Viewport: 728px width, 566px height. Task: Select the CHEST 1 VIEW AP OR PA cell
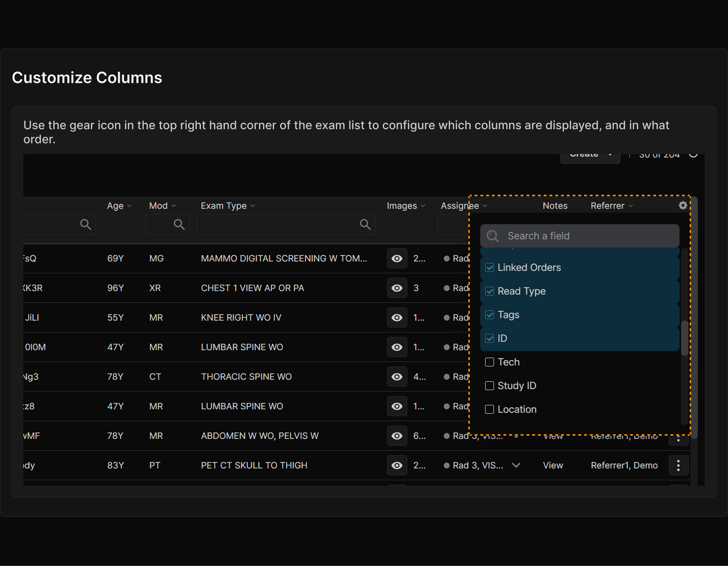[253, 288]
